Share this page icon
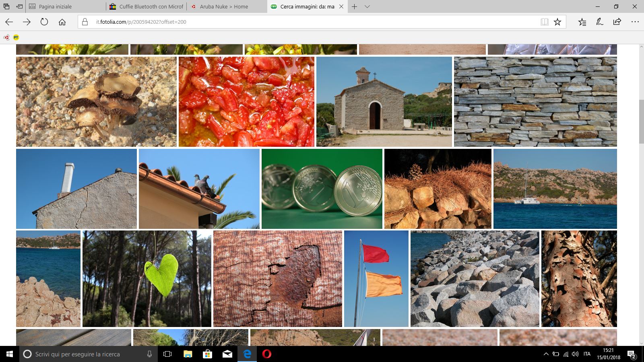The image size is (644, 362). pyautogui.click(x=617, y=22)
